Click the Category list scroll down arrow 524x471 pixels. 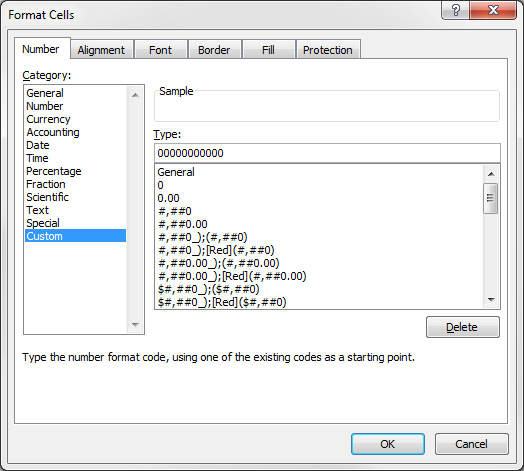tap(135, 324)
